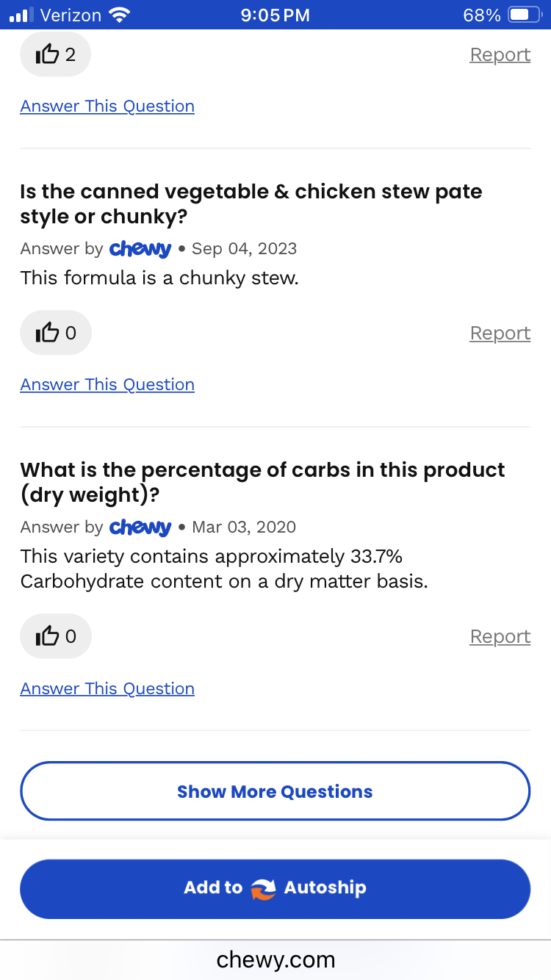Answer the carbs dry weight question
The image size is (551, 980).
tap(107, 689)
